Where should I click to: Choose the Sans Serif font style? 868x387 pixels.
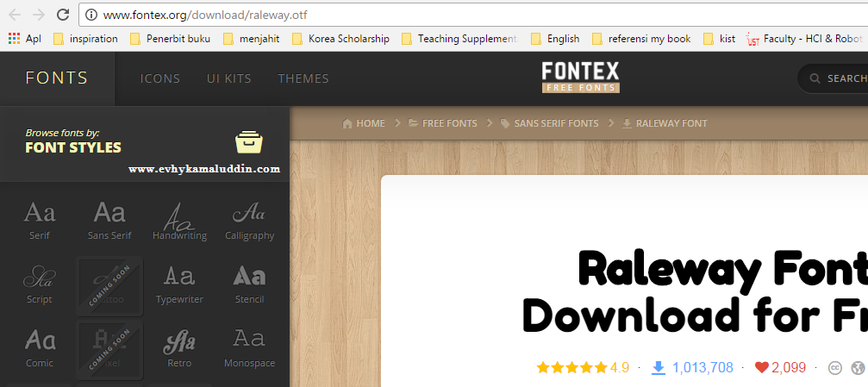pyautogui.click(x=109, y=221)
